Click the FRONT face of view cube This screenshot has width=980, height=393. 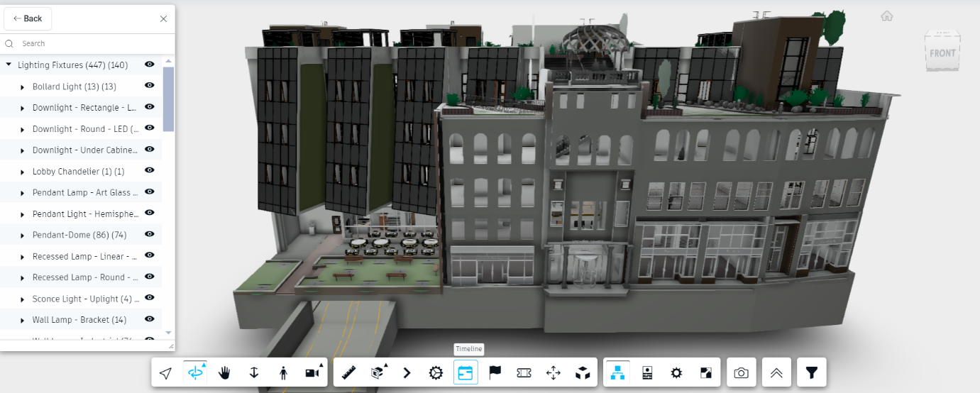[x=942, y=53]
